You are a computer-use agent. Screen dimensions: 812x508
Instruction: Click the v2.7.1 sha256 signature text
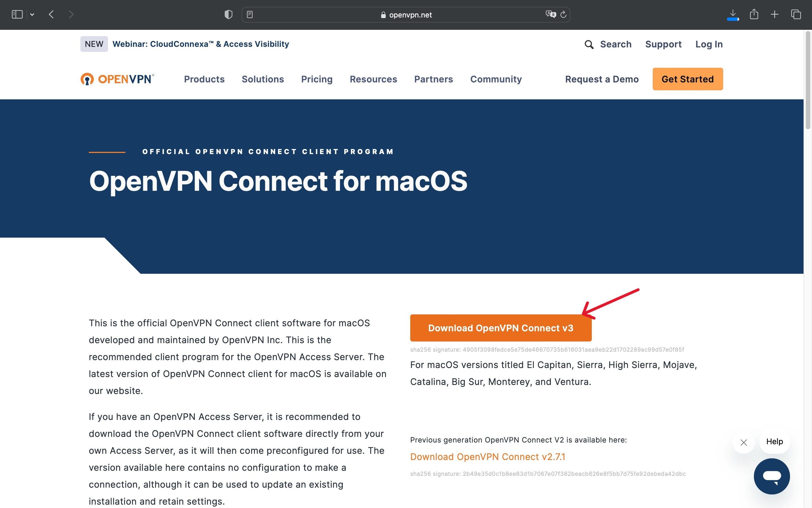tap(548, 474)
